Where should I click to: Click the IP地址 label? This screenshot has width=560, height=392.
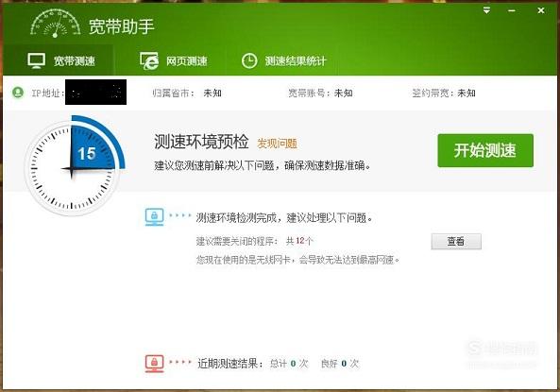pos(48,93)
